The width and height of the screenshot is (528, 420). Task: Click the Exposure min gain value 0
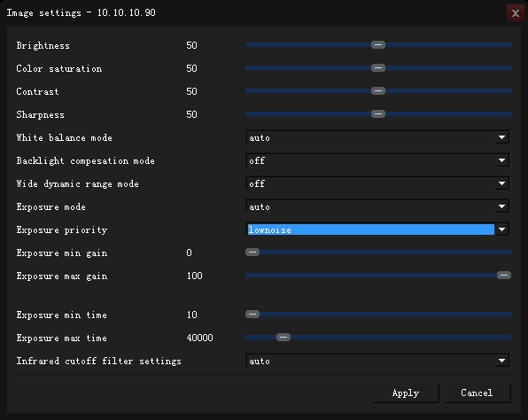point(190,253)
